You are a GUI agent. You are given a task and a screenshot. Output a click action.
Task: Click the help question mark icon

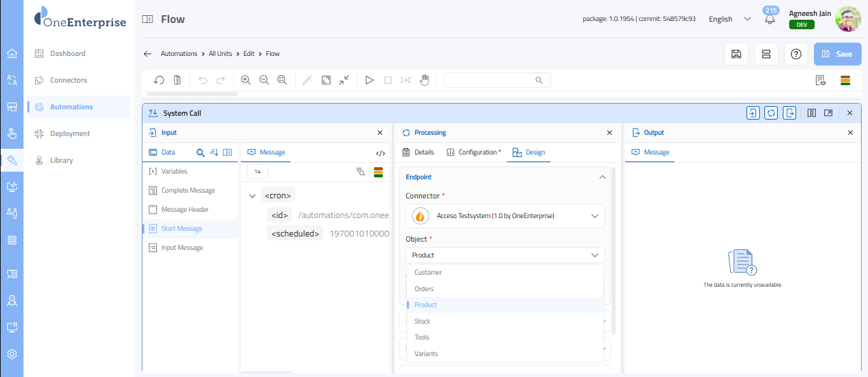[796, 54]
